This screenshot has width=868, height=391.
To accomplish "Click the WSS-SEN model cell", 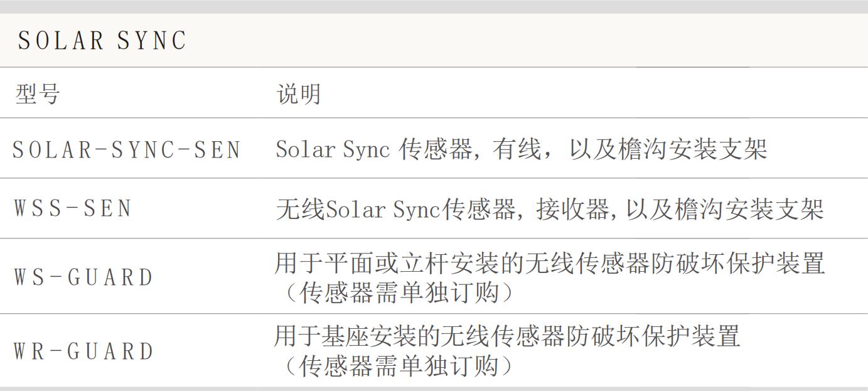I will [73, 208].
